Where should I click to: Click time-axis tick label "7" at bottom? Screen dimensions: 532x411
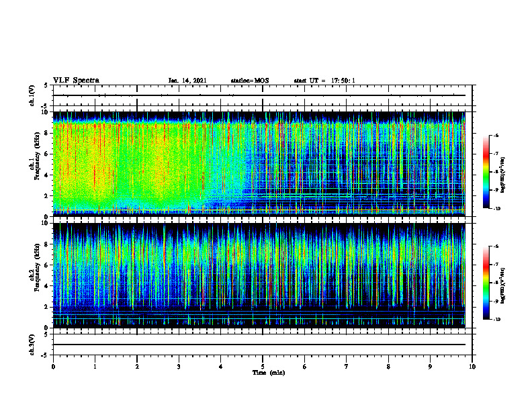347,367
